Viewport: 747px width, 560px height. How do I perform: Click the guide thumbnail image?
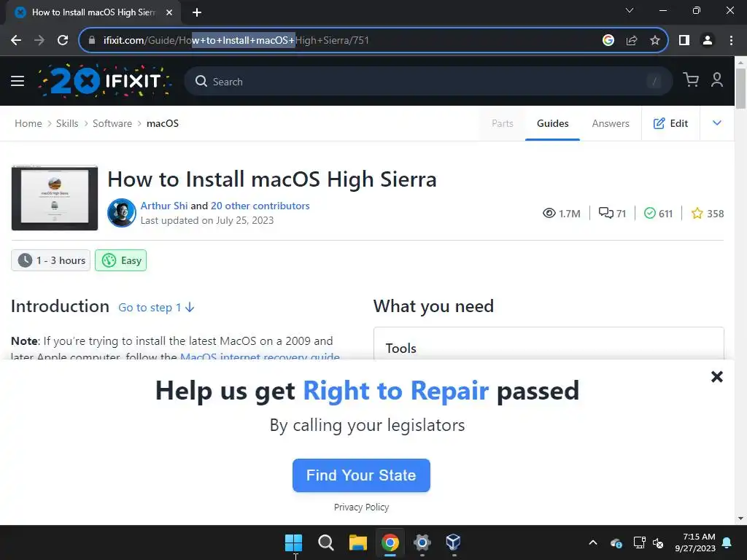tap(55, 198)
